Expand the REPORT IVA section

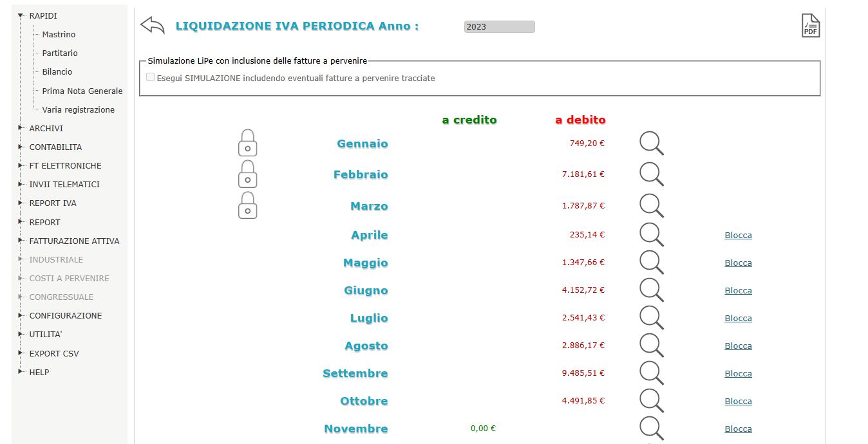point(21,203)
